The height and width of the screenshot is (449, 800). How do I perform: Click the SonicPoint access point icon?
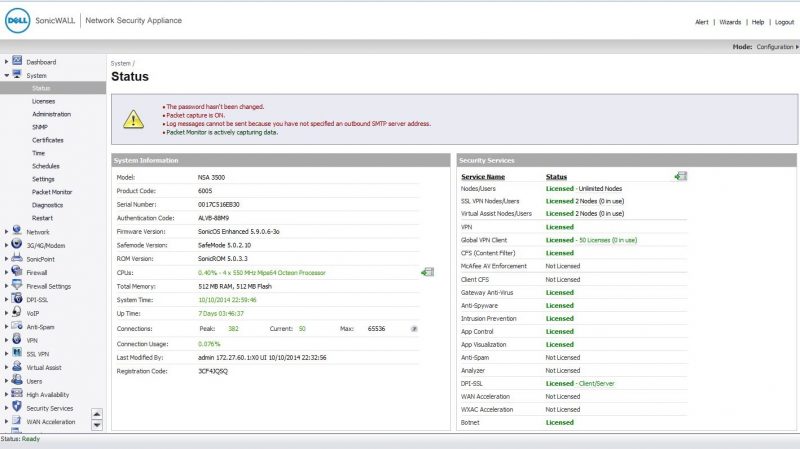(x=17, y=258)
